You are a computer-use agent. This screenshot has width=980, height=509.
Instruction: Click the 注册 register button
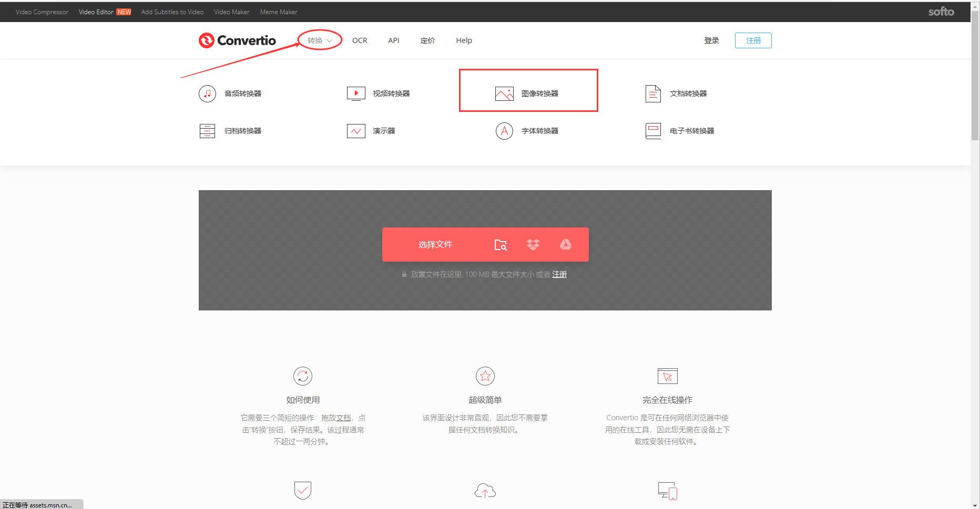click(x=753, y=40)
